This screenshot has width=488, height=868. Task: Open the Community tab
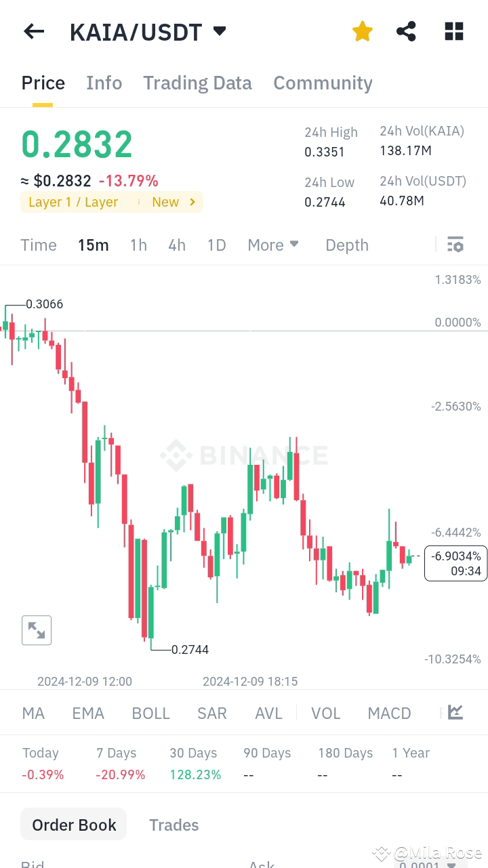[x=323, y=83]
